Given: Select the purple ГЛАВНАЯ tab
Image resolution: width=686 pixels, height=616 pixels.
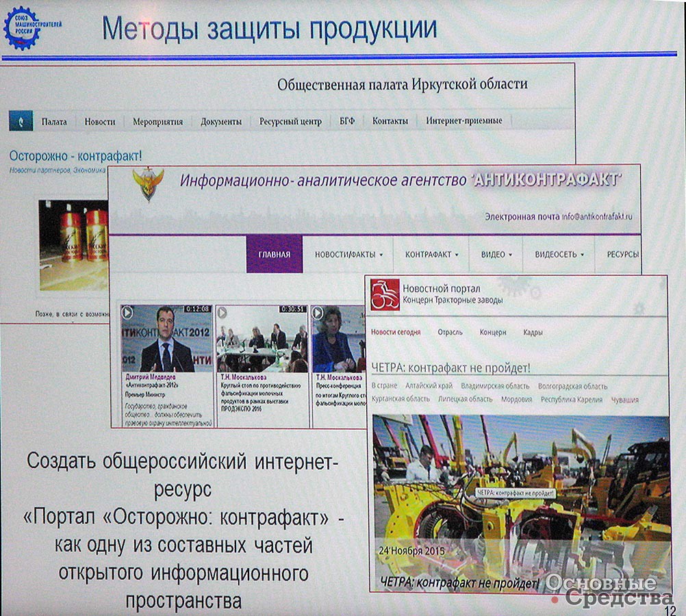Looking at the screenshot, I should pyautogui.click(x=275, y=254).
